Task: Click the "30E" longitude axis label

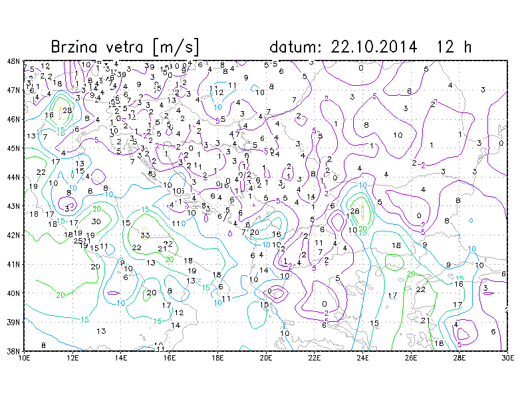Action: 507,358
